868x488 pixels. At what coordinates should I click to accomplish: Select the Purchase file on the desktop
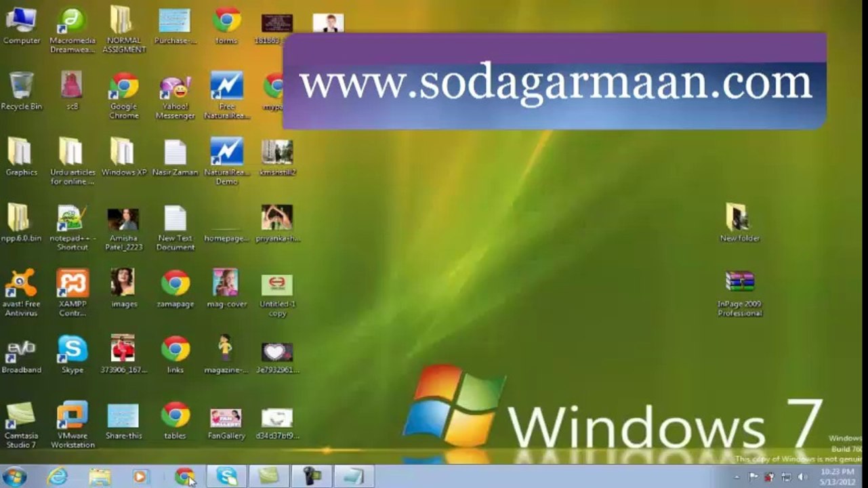point(175,26)
